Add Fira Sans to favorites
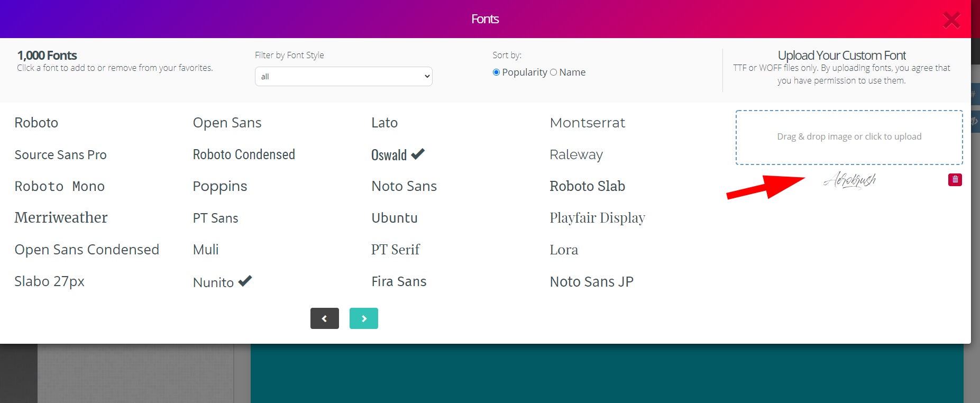The image size is (980, 403). (399, 281)
